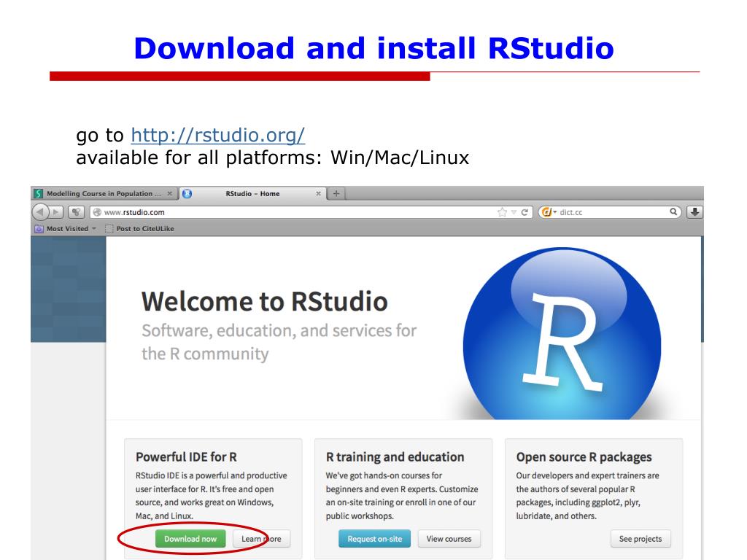The width and height of the screenshot is (747, 560).
Task: Click the Modelling Course tab favicon
Action: click(x=39, y=193)
